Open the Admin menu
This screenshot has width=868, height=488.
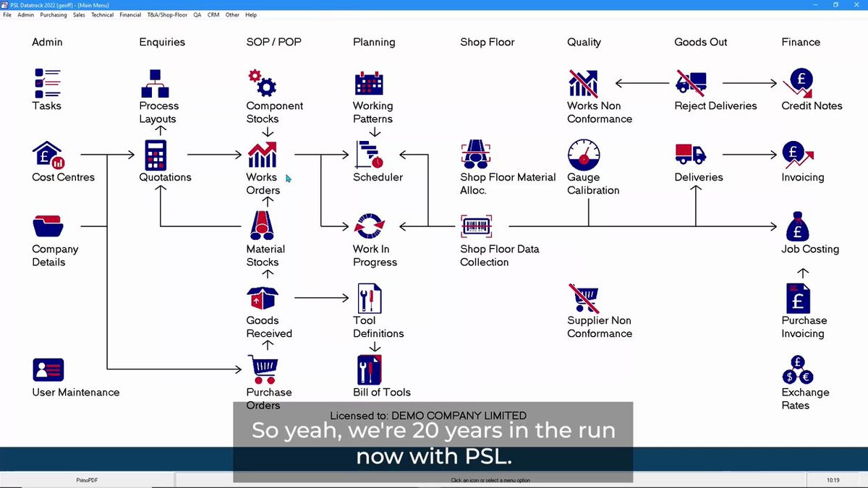coord(26,14)
